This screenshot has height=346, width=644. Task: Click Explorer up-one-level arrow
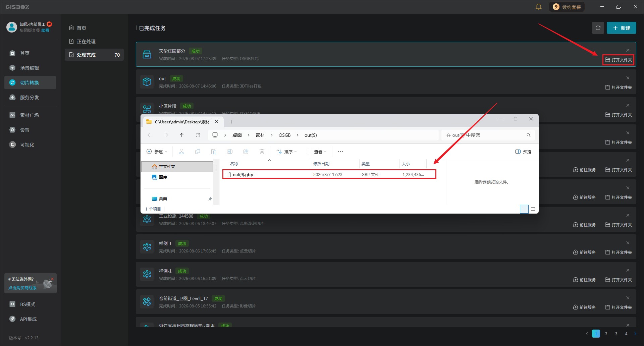point(182,135)
